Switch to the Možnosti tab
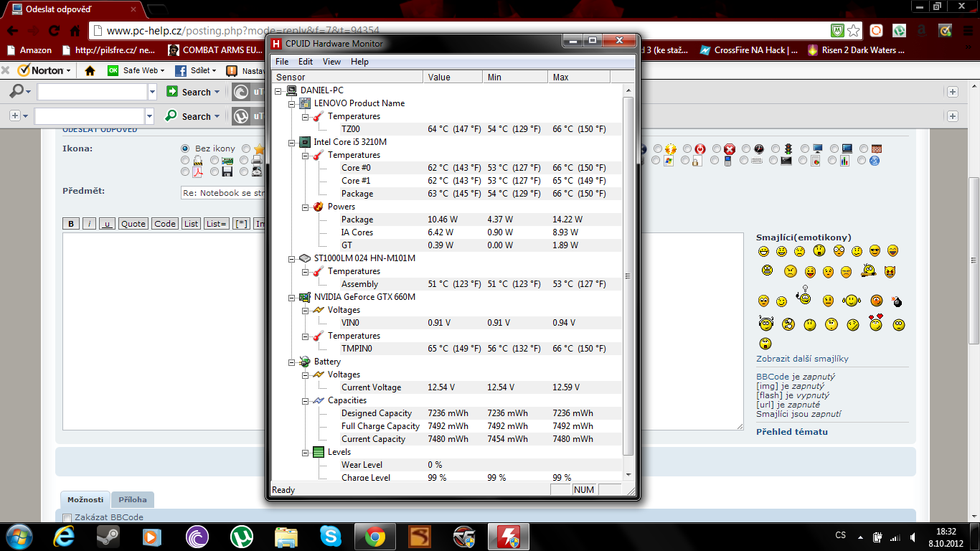 tap(85, 500)
